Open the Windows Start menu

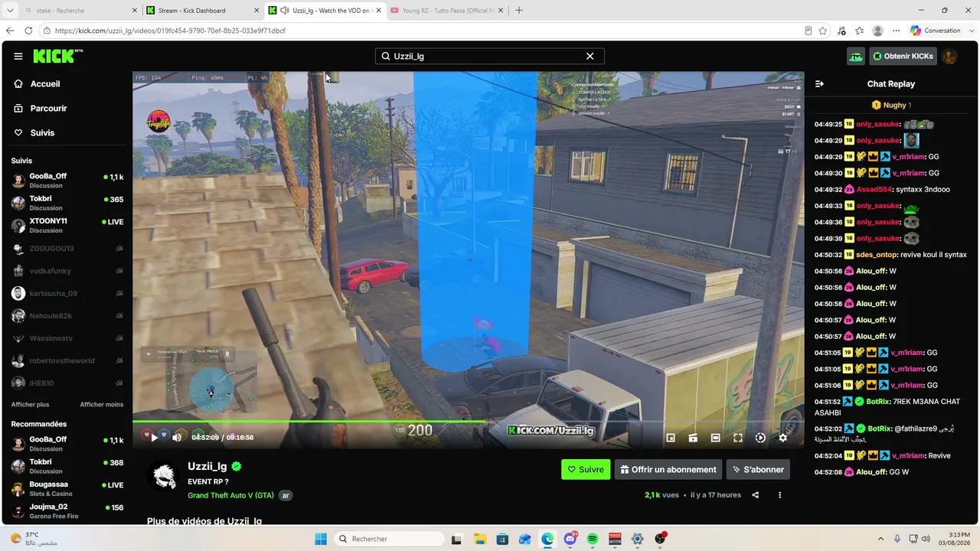pos(320,539)
